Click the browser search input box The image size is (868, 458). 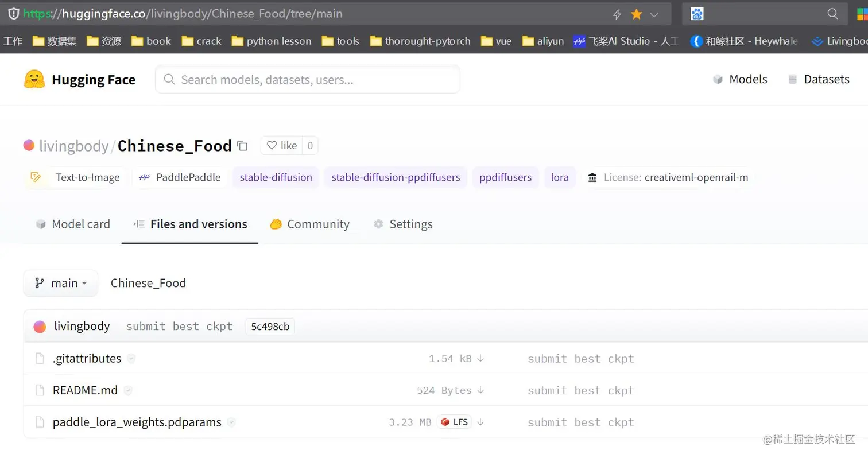click(765, 14)
